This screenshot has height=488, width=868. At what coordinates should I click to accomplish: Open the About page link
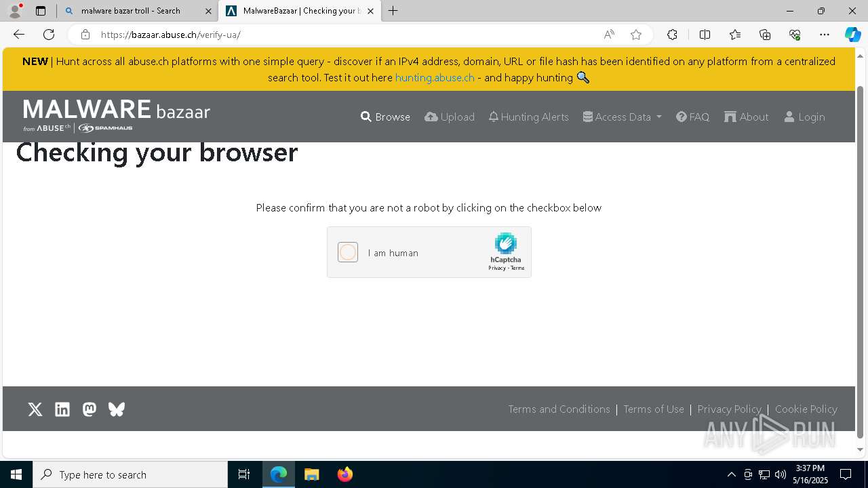(x=747, y=117)
